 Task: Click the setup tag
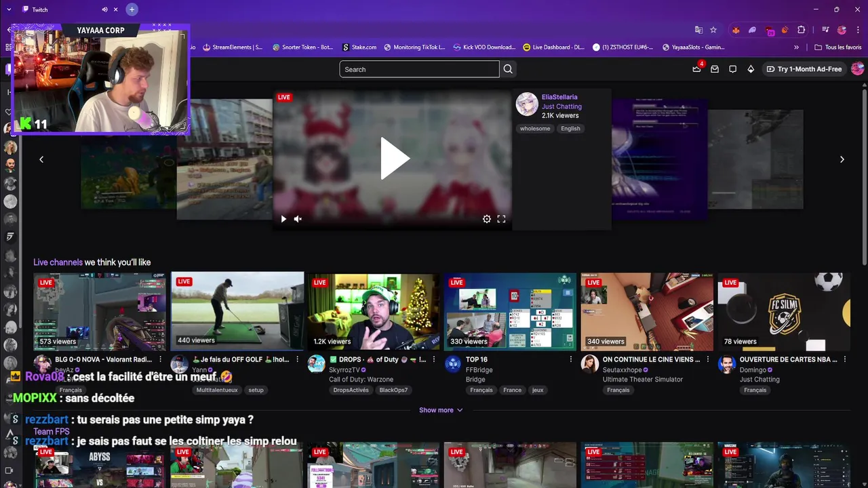(256, 390)
